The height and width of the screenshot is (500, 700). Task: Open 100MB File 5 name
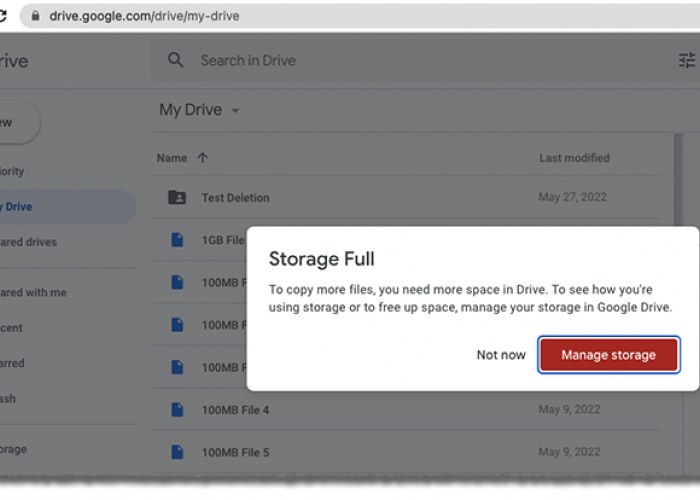[235, 452]
